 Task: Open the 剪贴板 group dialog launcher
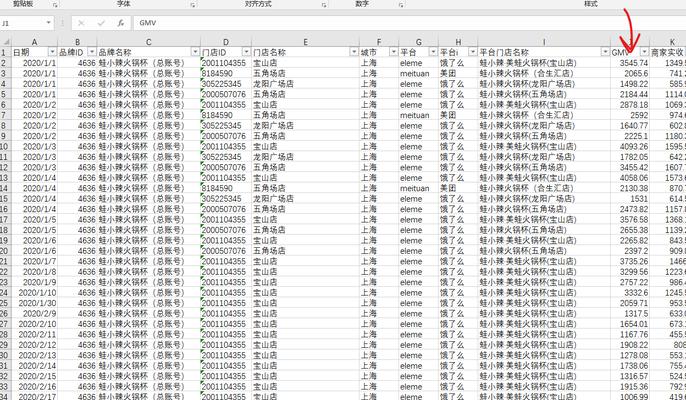[56, 5]
